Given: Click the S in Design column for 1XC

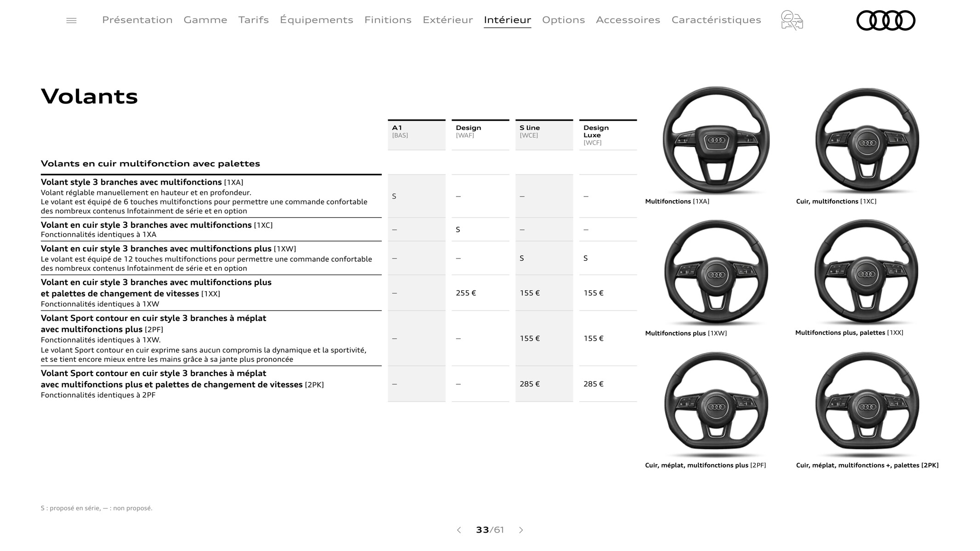Looking at the screenshot, I should [x=458, y=230].
